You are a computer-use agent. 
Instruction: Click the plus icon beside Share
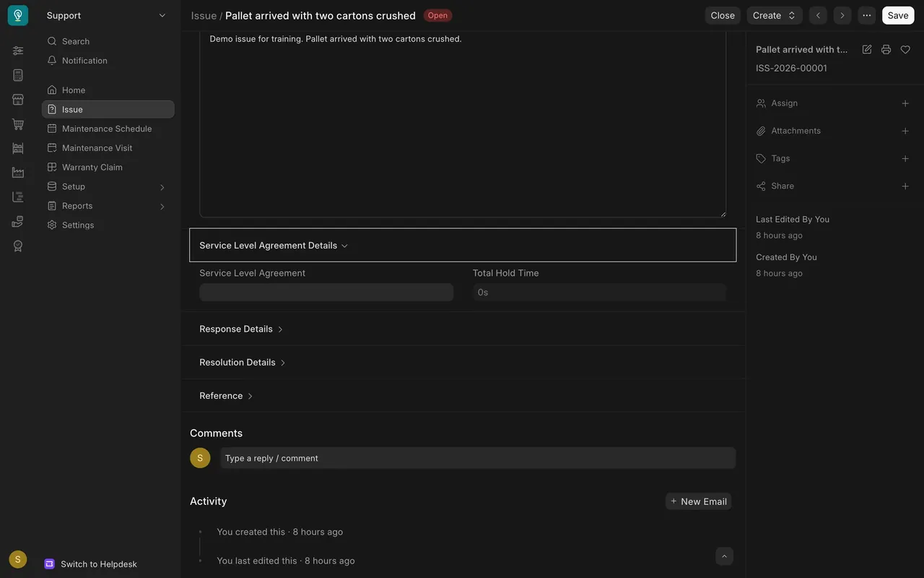[905, 186]
